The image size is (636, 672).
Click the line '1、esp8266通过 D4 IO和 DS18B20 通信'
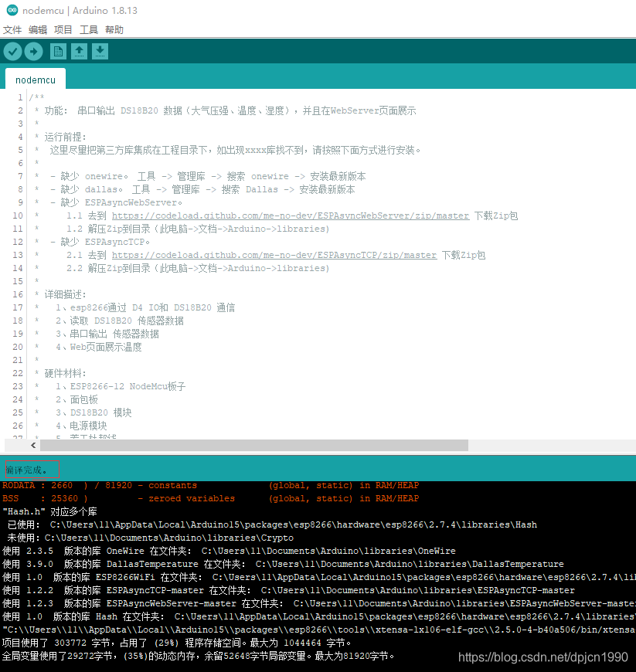click(145, 307)
